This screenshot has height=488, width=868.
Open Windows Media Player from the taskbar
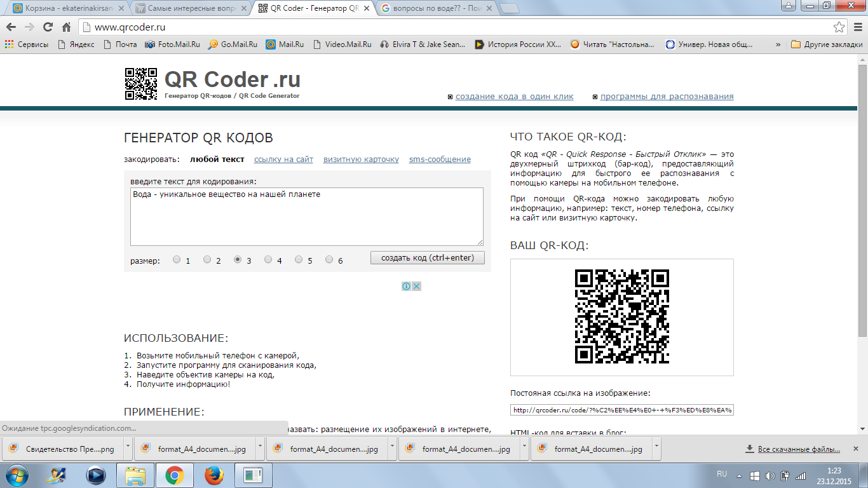coord(96,475)
